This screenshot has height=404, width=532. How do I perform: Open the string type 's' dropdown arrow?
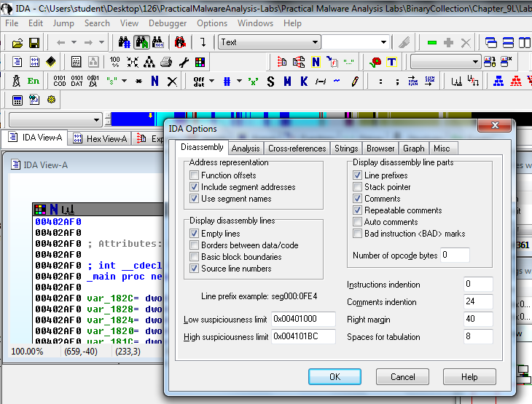coord(124,81)
